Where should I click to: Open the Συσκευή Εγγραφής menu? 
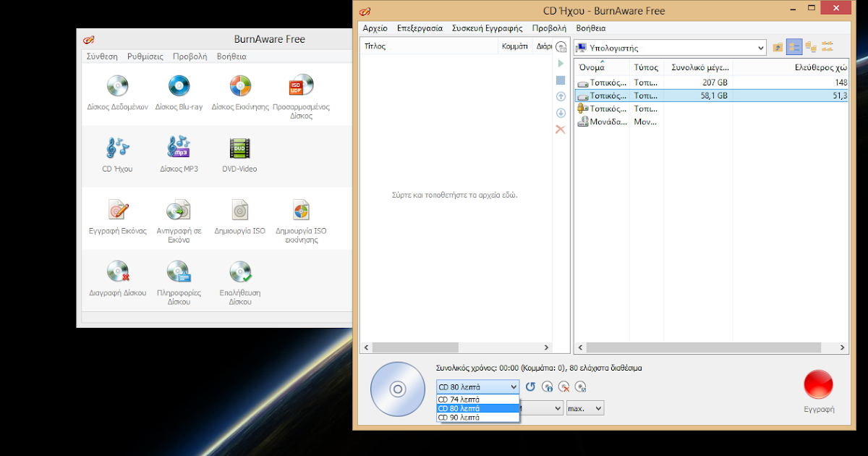487,28
